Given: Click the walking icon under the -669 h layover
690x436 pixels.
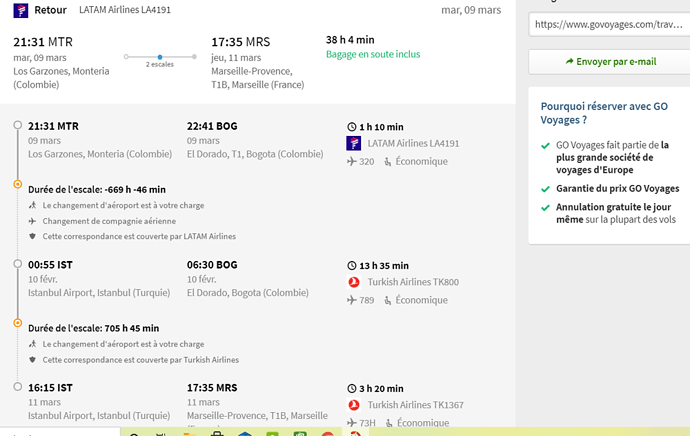Looking at the screenshot, I should point(33,205).
